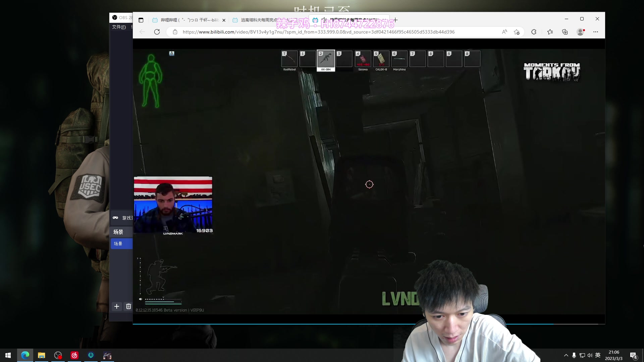Open the volume control tray icon
The width and height of the screenshot is (644, 362).
pos(590,355)
